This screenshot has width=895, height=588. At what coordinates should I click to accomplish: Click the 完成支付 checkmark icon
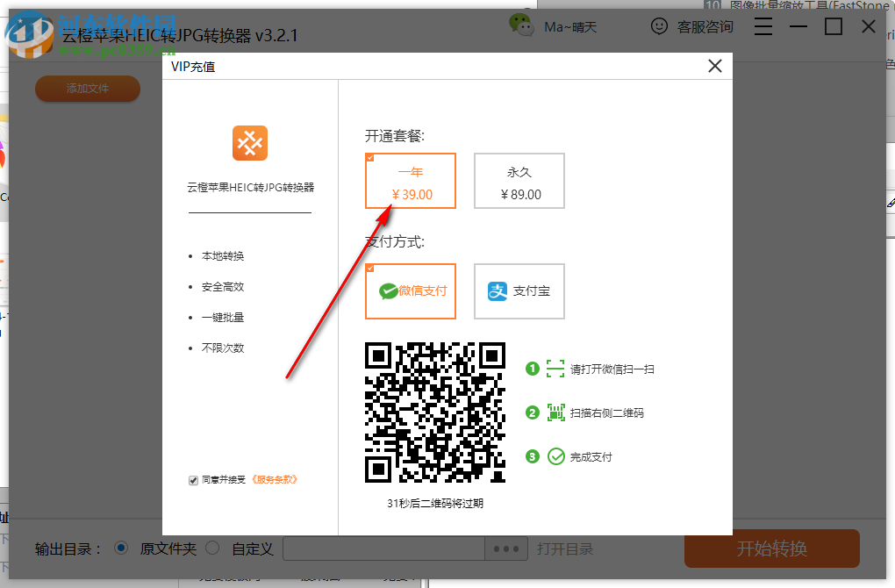point(555,456)
